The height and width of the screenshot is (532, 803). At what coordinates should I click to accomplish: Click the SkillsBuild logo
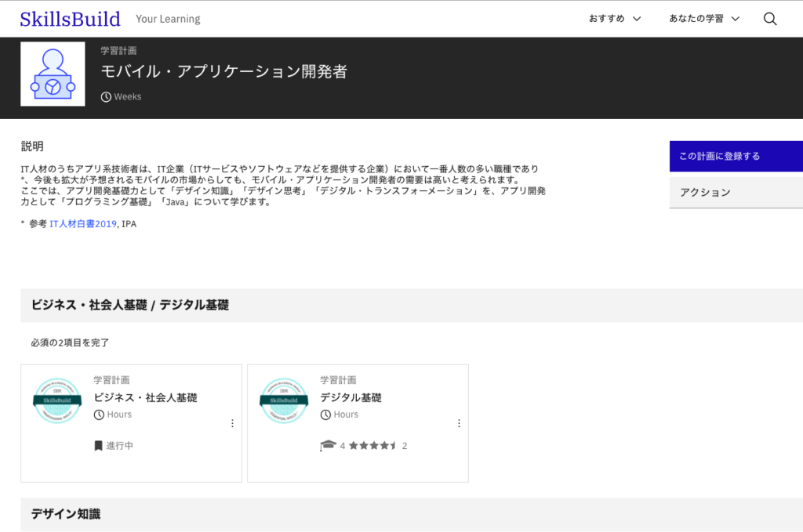[x=71, y=19]
